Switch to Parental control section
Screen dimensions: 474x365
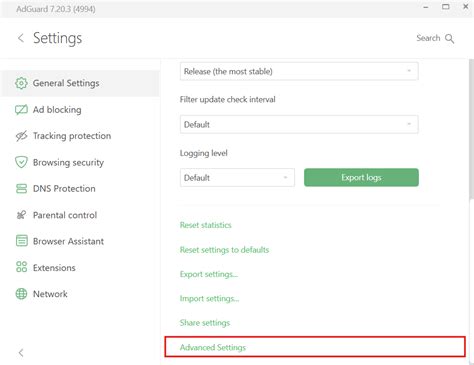point(80,215)
